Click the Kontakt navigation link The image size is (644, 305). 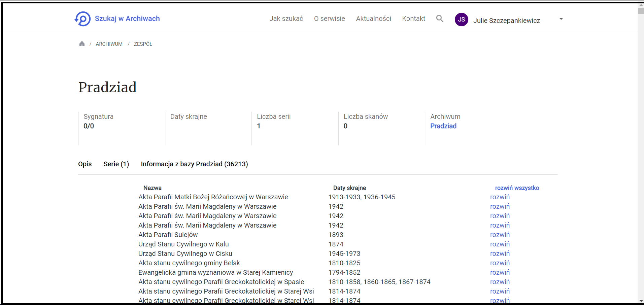(413, 19)
